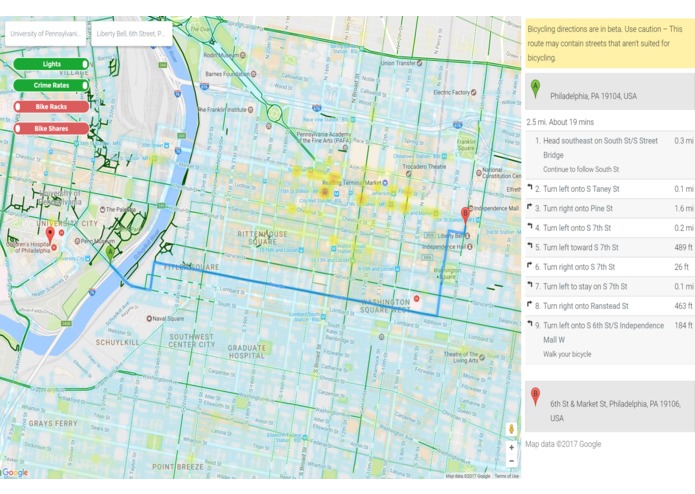Click the Point Breeze neighborhood label
The image size is (695, 494).
click(x=177, y=467)
